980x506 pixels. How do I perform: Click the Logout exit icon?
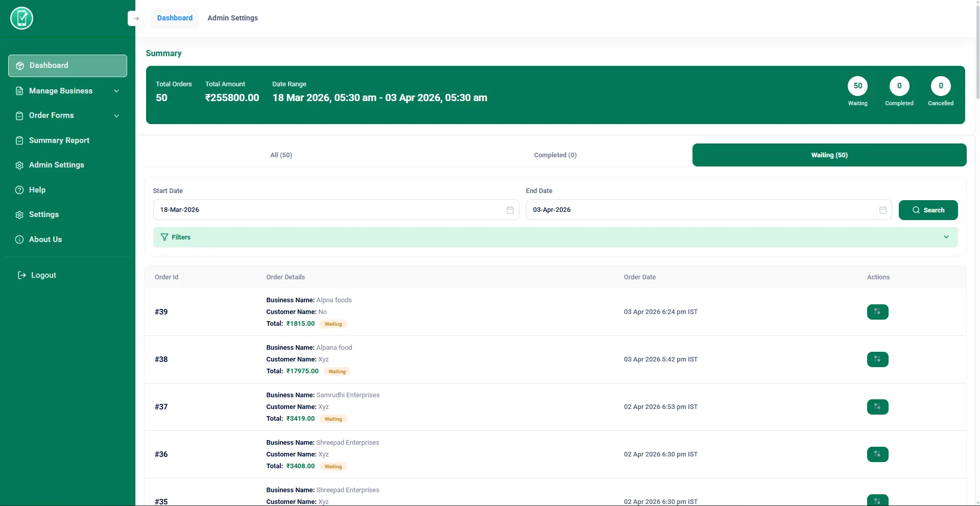coord(22,275)
